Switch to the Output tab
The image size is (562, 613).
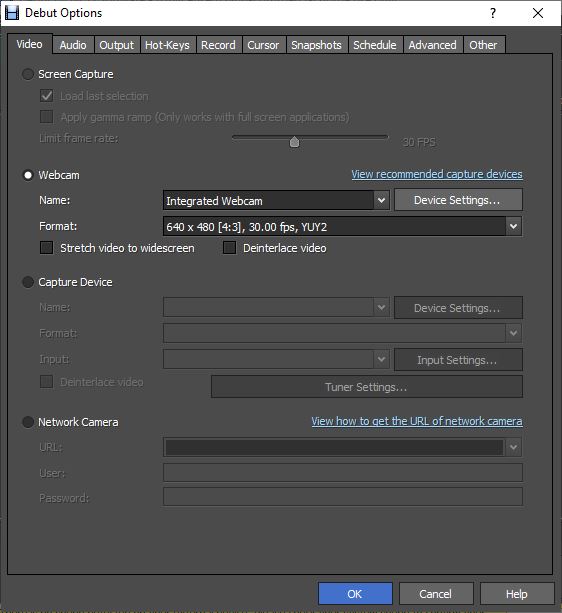tap(116, 45)
